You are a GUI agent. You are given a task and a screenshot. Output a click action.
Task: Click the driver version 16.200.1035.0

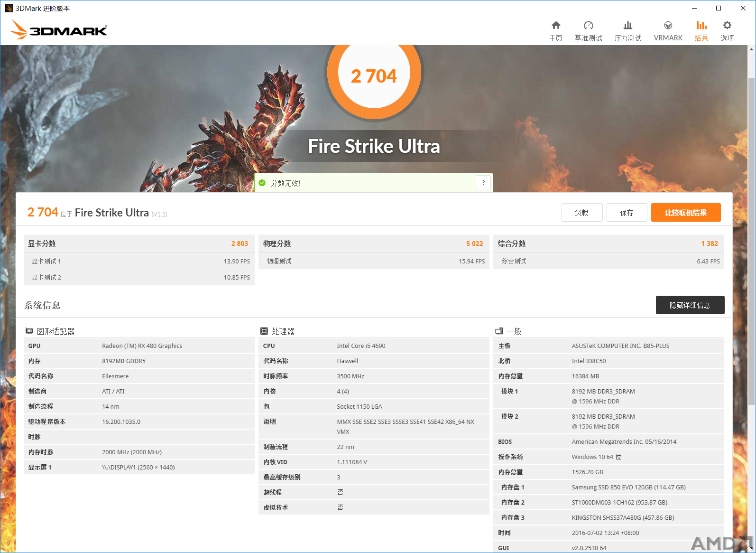point(121,422)
